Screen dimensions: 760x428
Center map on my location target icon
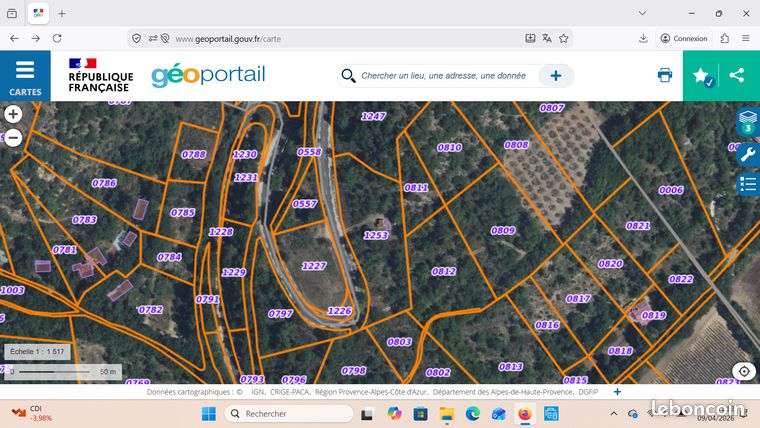[744, 372]
